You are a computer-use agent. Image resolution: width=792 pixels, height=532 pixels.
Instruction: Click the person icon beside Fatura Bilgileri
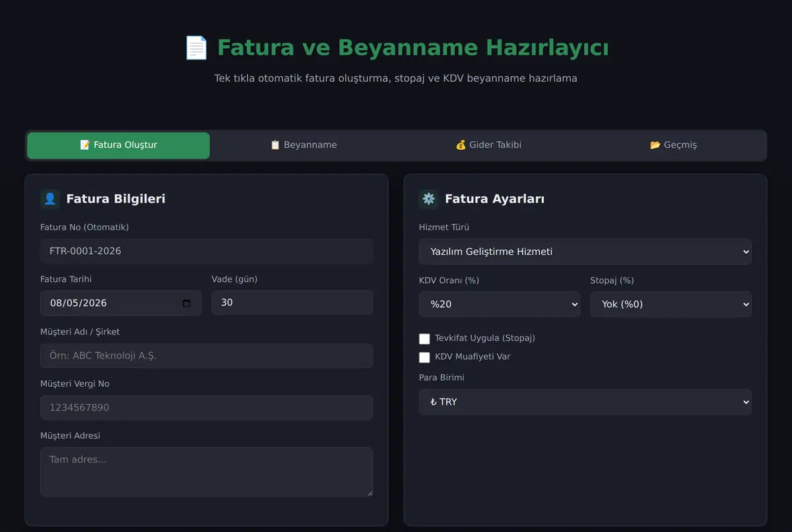(x=50, y=199)
